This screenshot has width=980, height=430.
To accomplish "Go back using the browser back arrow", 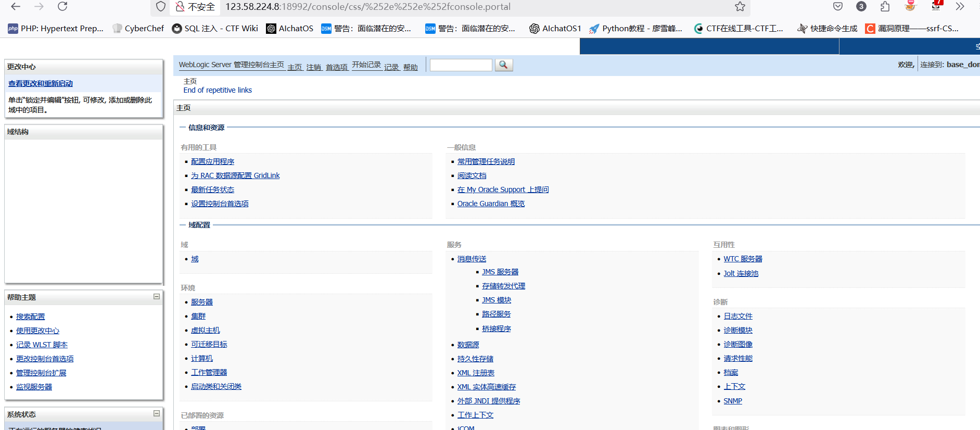I will tap(16, 7).
